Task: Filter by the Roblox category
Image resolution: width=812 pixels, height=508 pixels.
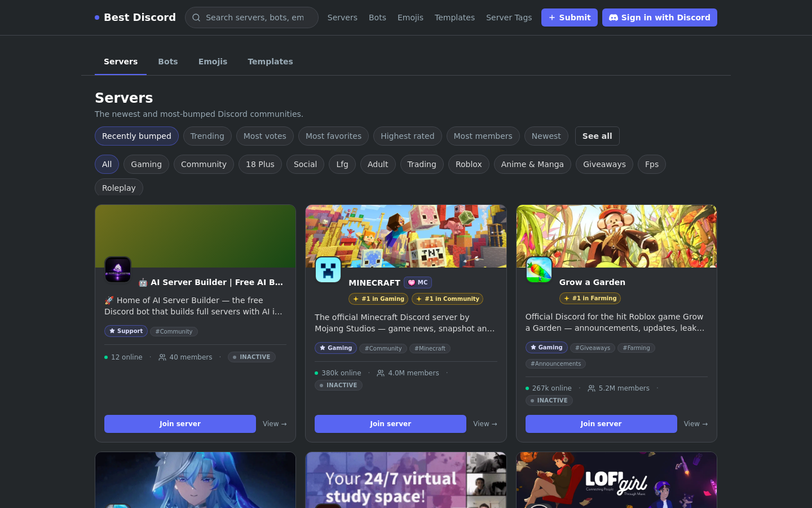Action: [x=469, y=164]
